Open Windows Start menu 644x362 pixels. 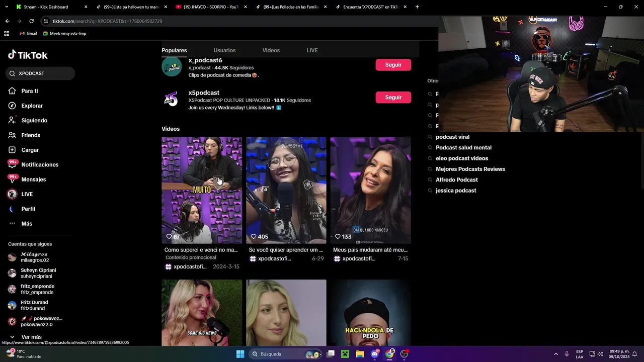[240, 354]
